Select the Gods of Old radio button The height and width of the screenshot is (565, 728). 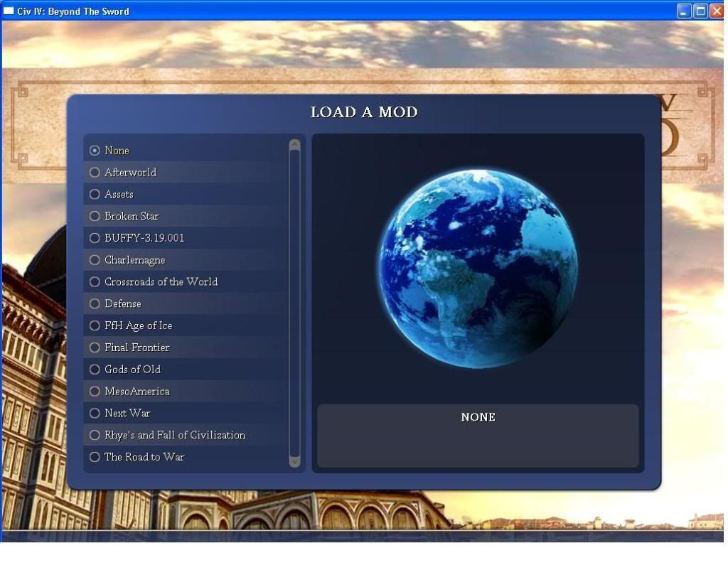[95, 370]
